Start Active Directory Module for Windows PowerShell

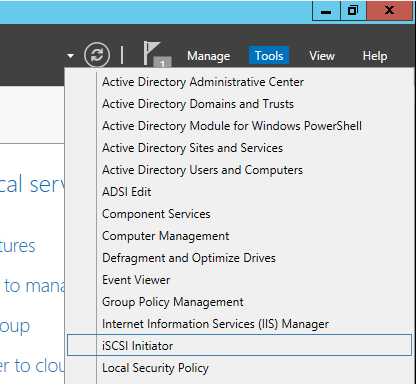click(x=239, y=126)
